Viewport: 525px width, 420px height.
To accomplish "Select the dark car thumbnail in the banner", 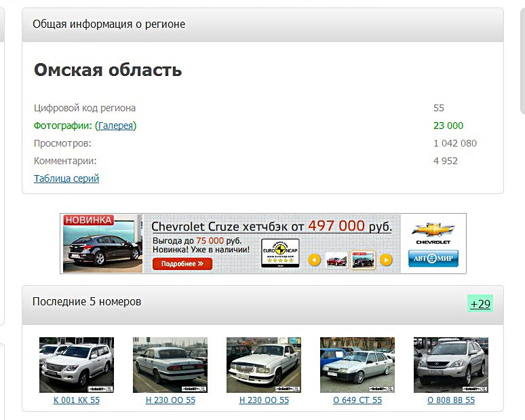I will click(x=363, y=260).
